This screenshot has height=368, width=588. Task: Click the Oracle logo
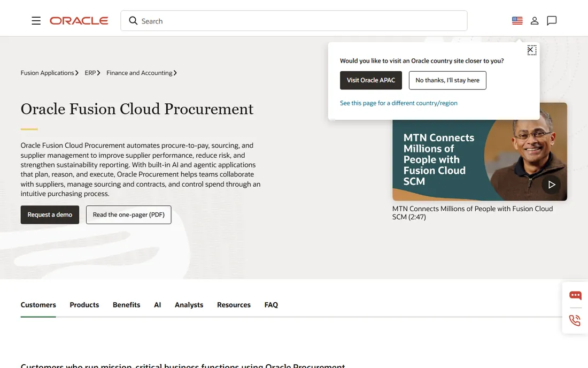(x=79, y=21)
